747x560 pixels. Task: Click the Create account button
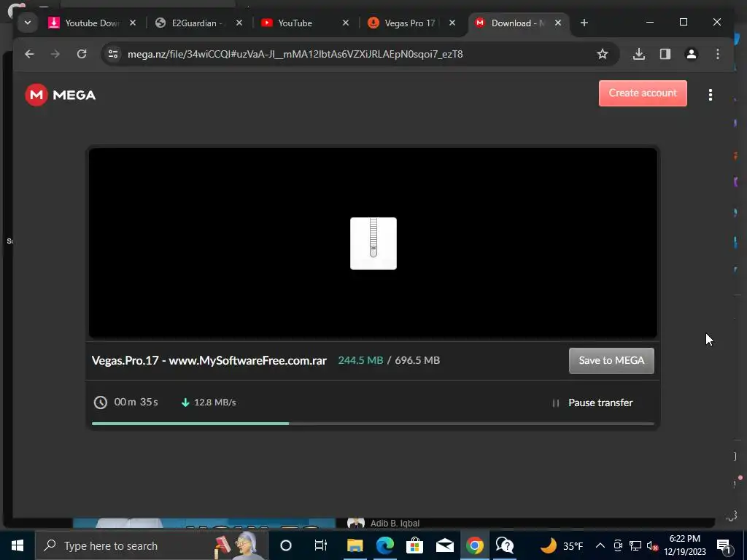click(x=643, y=93)
